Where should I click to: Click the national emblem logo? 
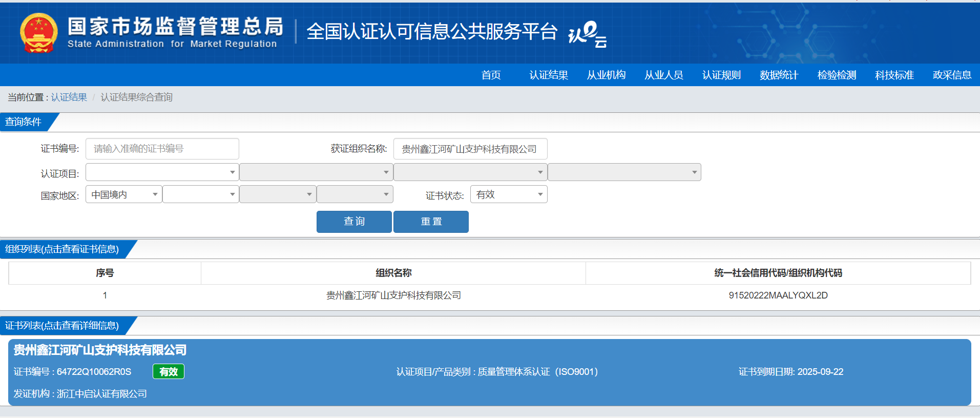(38, 33)
